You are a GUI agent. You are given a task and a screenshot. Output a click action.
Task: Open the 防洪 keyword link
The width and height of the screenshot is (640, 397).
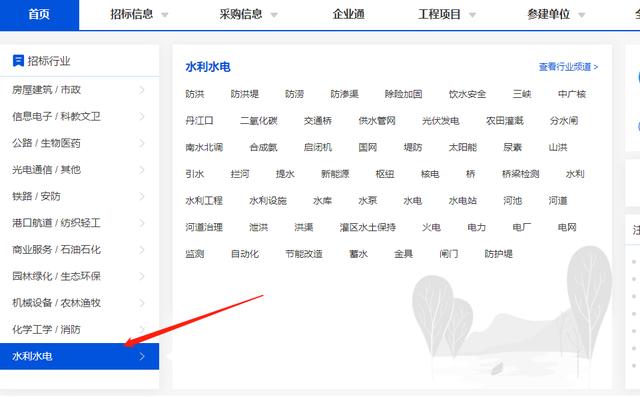coord(195,94)
